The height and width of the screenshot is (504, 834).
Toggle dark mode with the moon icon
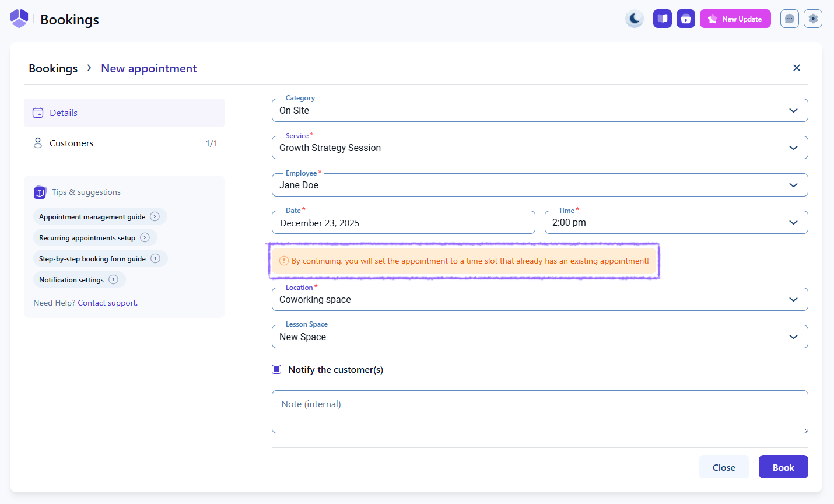tap(634, 19)
